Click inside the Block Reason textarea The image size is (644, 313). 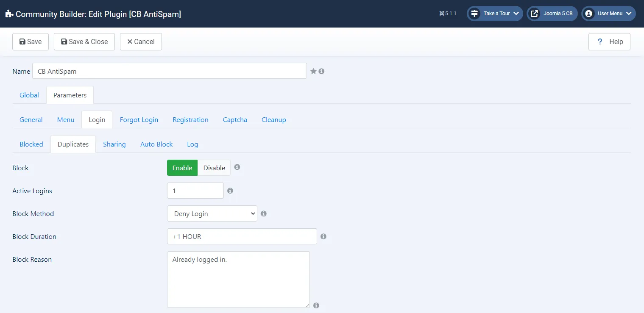pyautogui.click(x=238, y=280)
